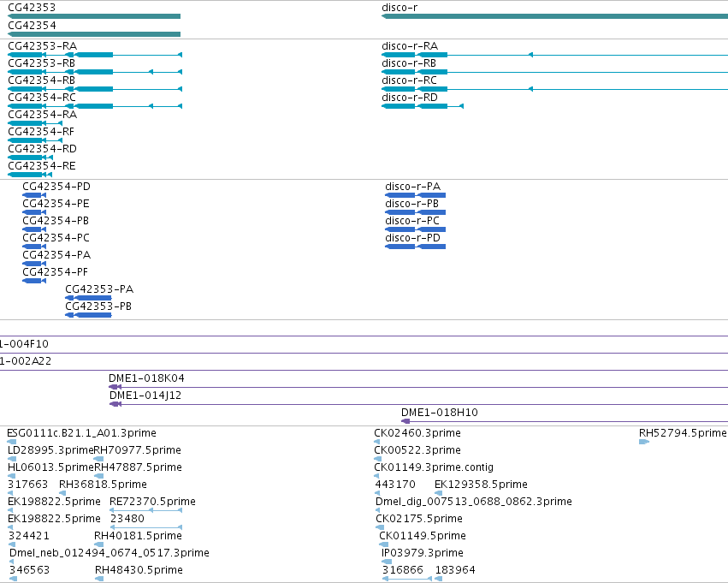Viewport: 728px width, 583px height.
Task: Select the CG42354 gene bar
Action: pyautogui.click(x=94, y=34)
